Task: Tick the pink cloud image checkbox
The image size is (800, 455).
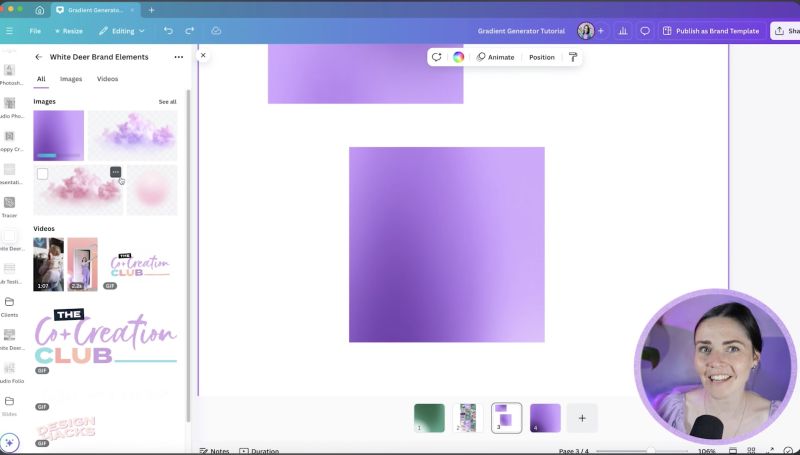Action: (42, 174)
